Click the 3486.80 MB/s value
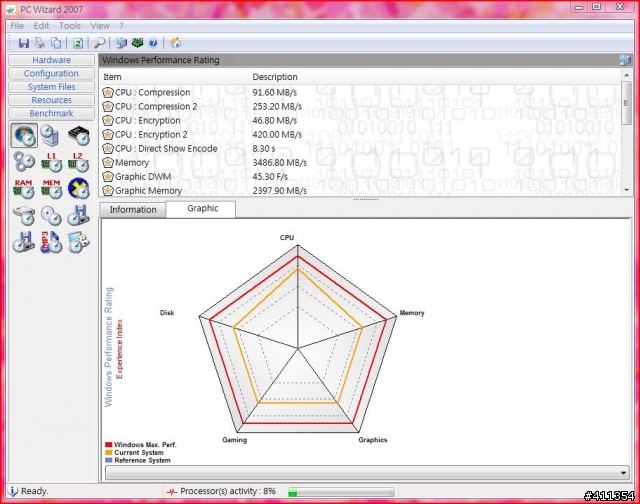 pos(279,163)
